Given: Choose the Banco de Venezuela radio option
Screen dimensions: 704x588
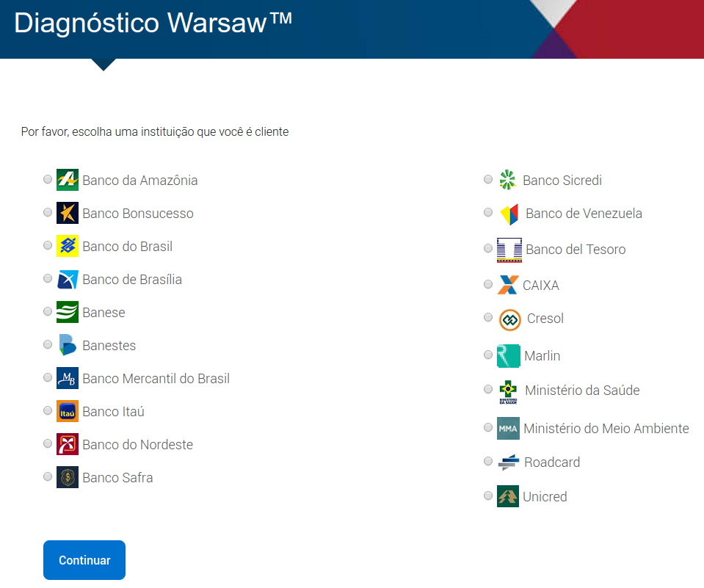Looking at the screenshot, I should click(488, 212).
